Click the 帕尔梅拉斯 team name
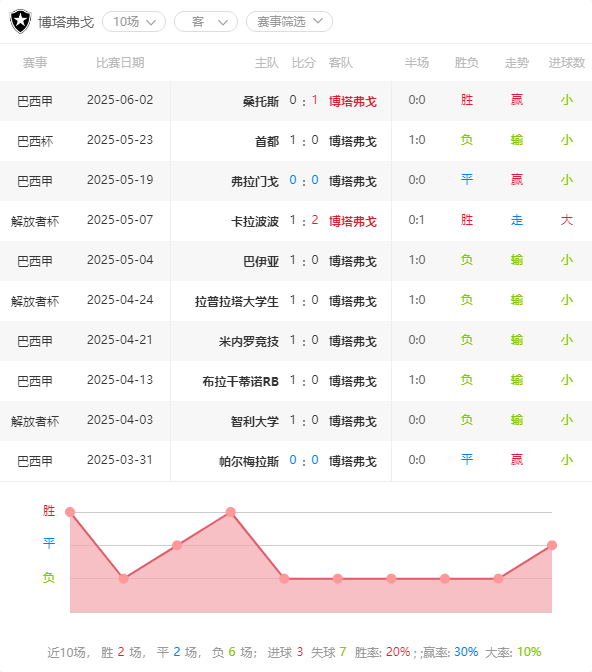This screenshot has width=592, height=672. tap(249, 461)
